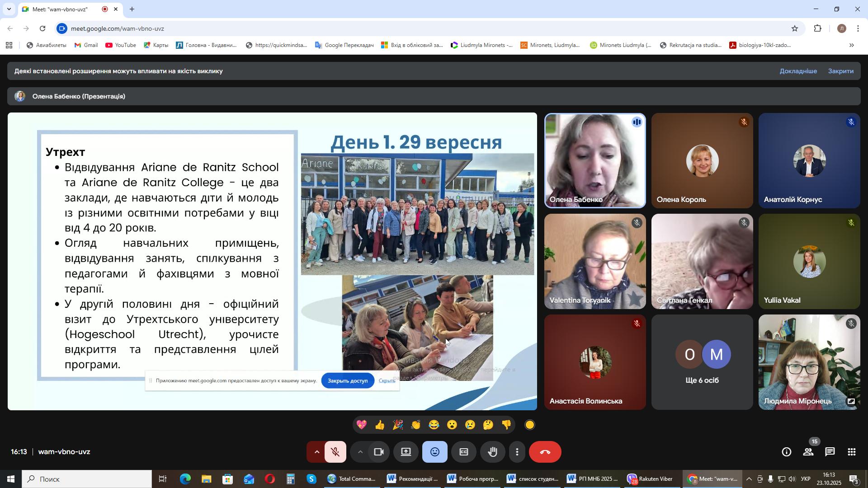This screenshot has height=488, width=868.
Task: Open the activities grid icon
Action: pos(852,452)
